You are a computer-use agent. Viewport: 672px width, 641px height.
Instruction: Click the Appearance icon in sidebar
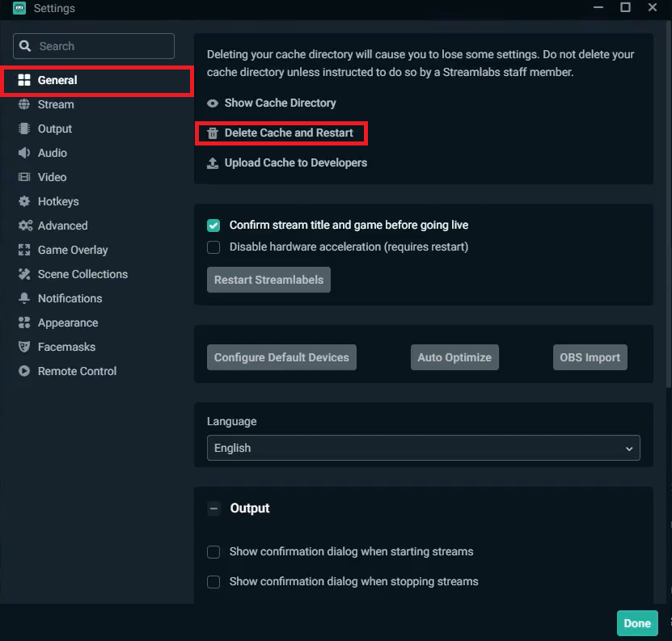[x=24, y=323]
